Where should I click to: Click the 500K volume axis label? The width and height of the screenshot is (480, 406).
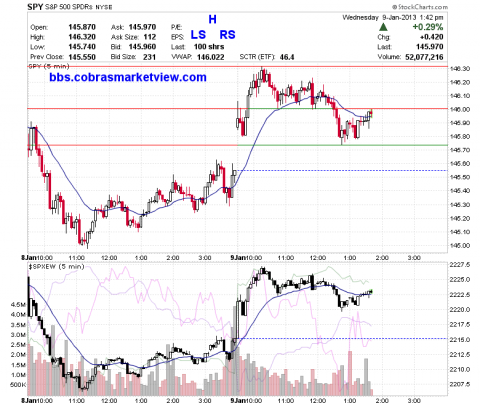pos(18,385)
